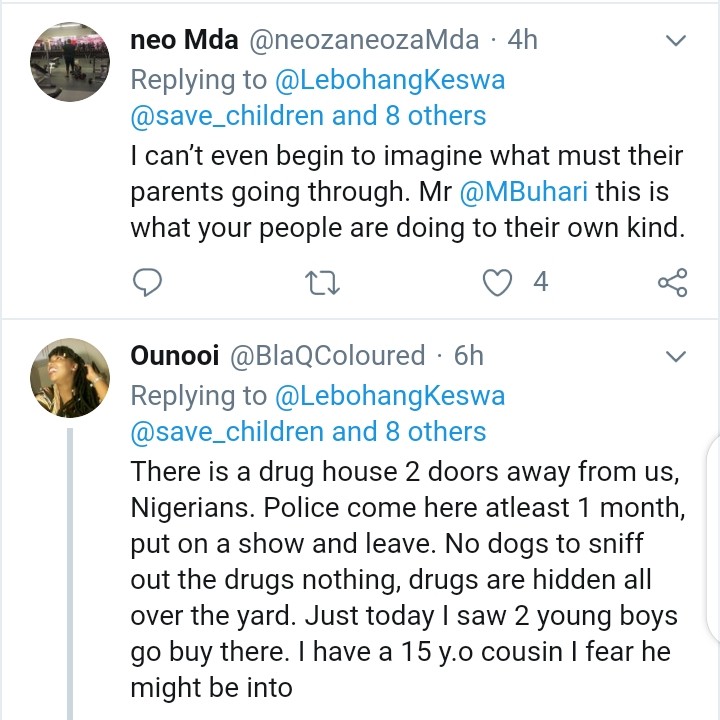This screenshot has width=720, height=720.
Task: Show "@save_children and 8 others" in first tweet
Action: [x=308, y=116]
